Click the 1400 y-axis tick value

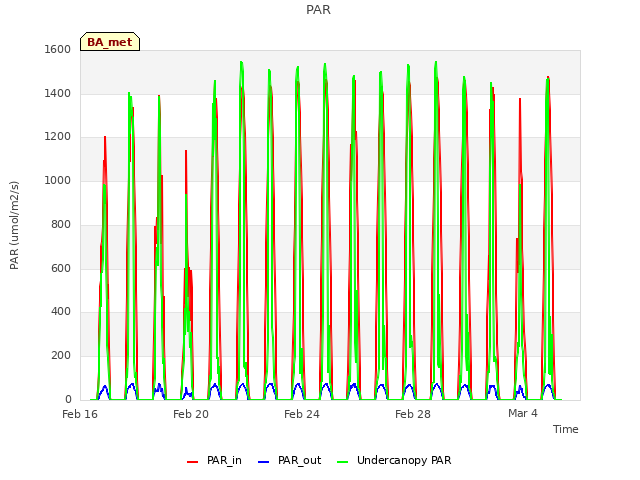coord(58,93)
